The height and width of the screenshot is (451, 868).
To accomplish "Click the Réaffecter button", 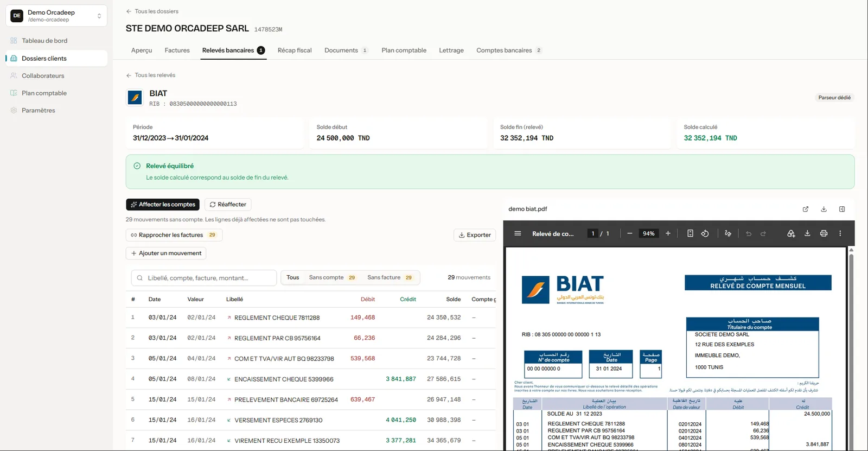I will 228,205.
